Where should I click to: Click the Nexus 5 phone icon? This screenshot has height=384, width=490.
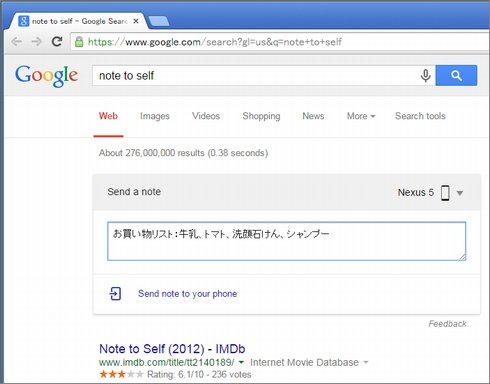coord(445,193)
